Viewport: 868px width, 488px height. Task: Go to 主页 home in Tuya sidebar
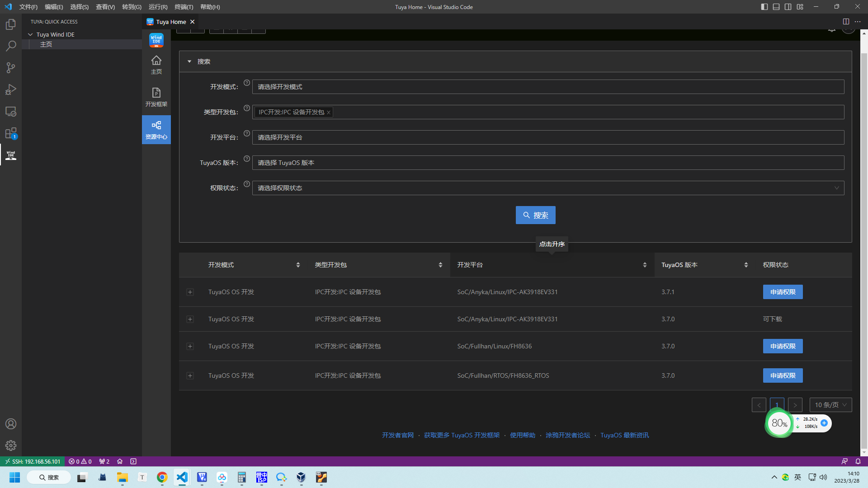(x=156, y=65)
